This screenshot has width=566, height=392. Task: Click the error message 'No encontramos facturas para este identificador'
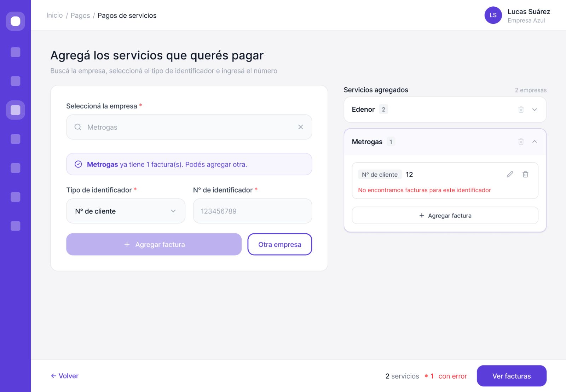pos(424,190)
